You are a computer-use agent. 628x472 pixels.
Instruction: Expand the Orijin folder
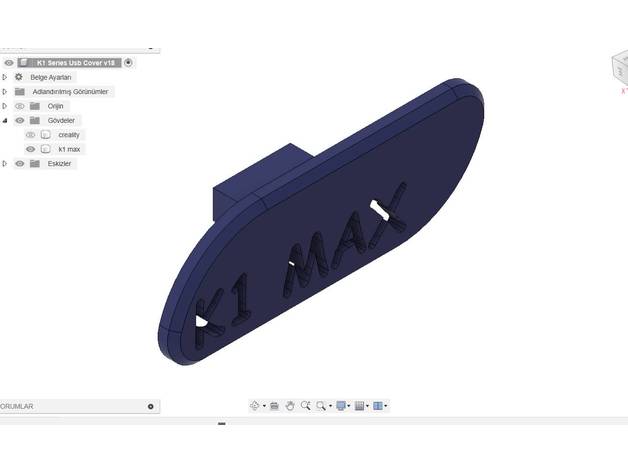[5, 106]
